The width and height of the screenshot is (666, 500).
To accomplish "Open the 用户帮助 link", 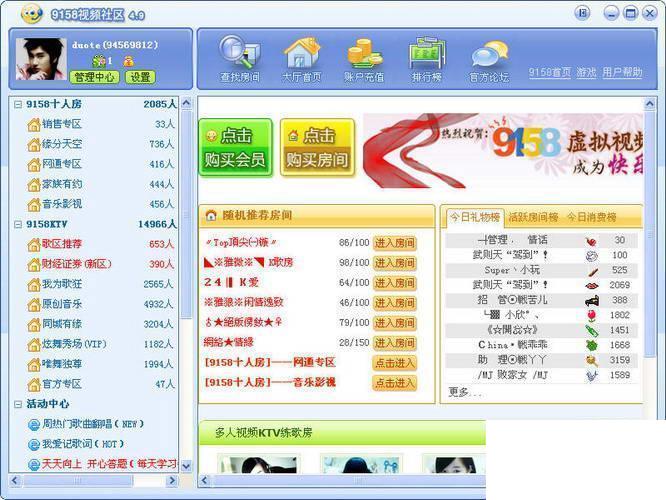I will click(x=622, y=73).
